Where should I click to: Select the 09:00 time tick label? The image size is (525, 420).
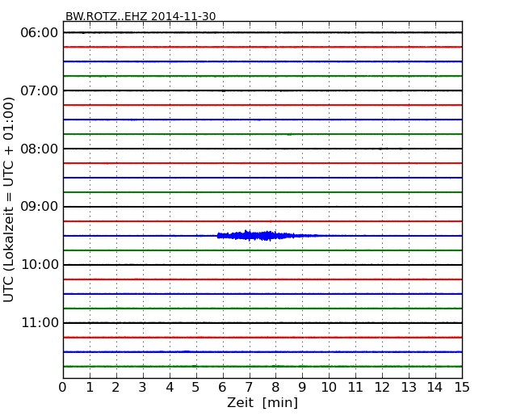tap(40, 207)
